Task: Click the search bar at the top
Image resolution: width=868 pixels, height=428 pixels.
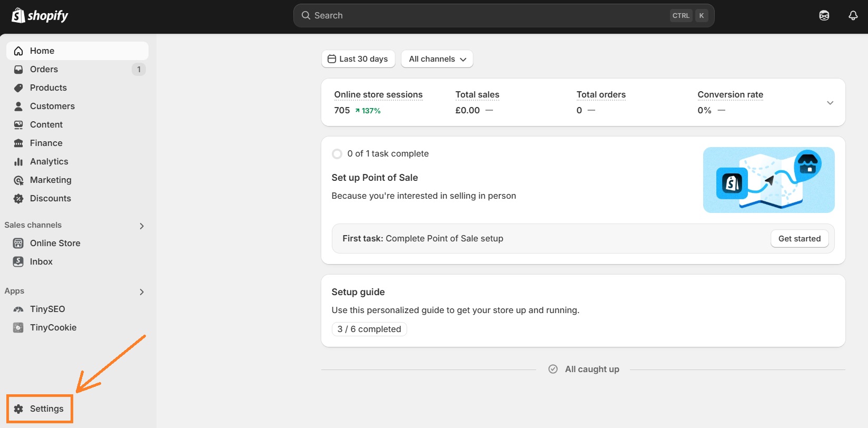Action: click(x=504, y=15)
